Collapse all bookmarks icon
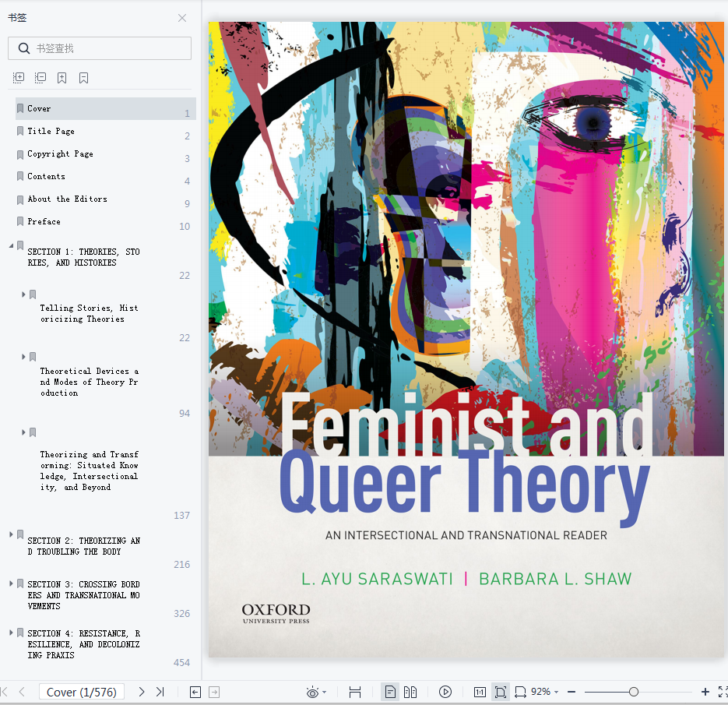Viewport: 728px width, 705px height. pyautogui.click(x=40, y=78)
